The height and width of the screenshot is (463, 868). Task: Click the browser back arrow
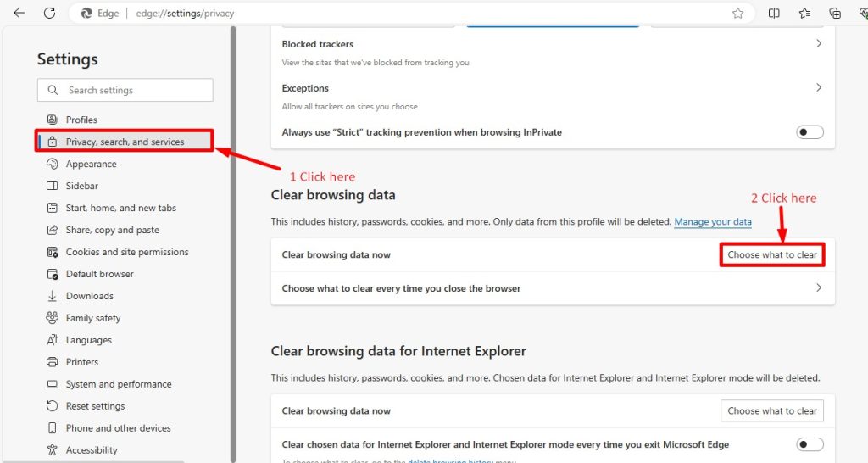click(19, 13)
